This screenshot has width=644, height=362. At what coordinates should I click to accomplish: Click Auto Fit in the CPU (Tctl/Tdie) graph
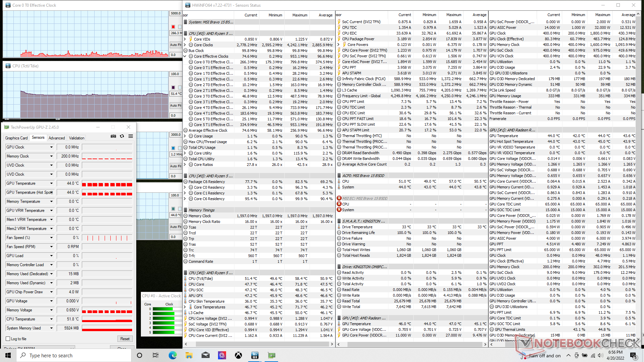176,105
